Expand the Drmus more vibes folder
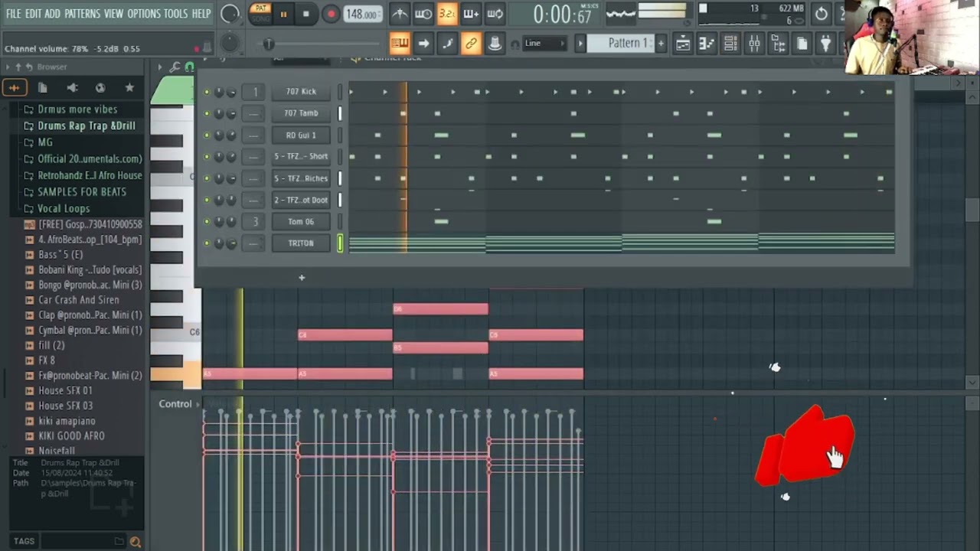The width and height of the screenshot is (980, 551). tap(77, 109)
